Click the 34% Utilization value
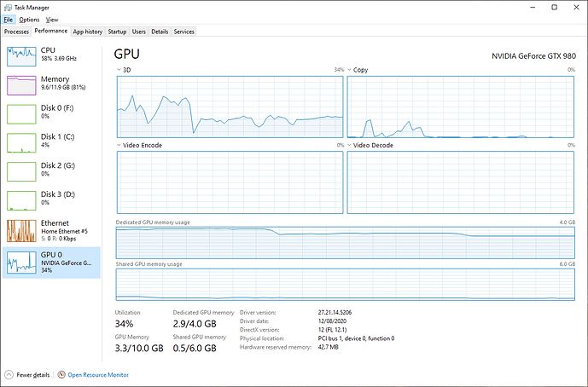588x387 pixels. point(124,324)
